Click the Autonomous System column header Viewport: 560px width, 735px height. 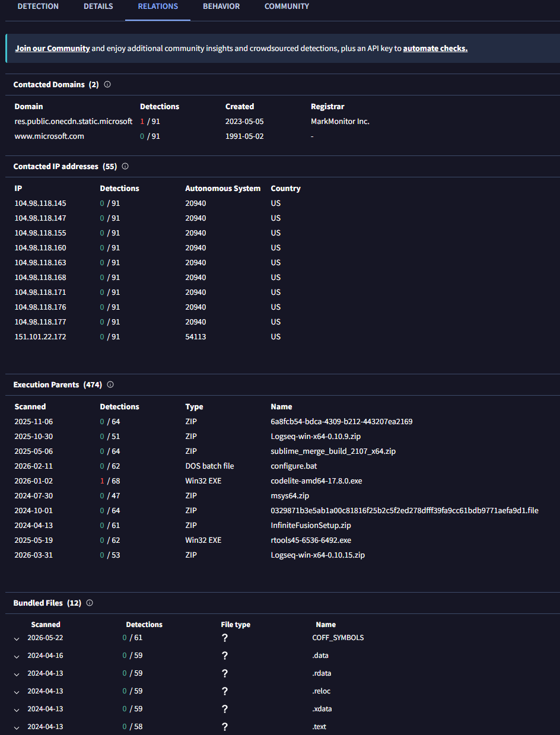(x=223, y=188)
